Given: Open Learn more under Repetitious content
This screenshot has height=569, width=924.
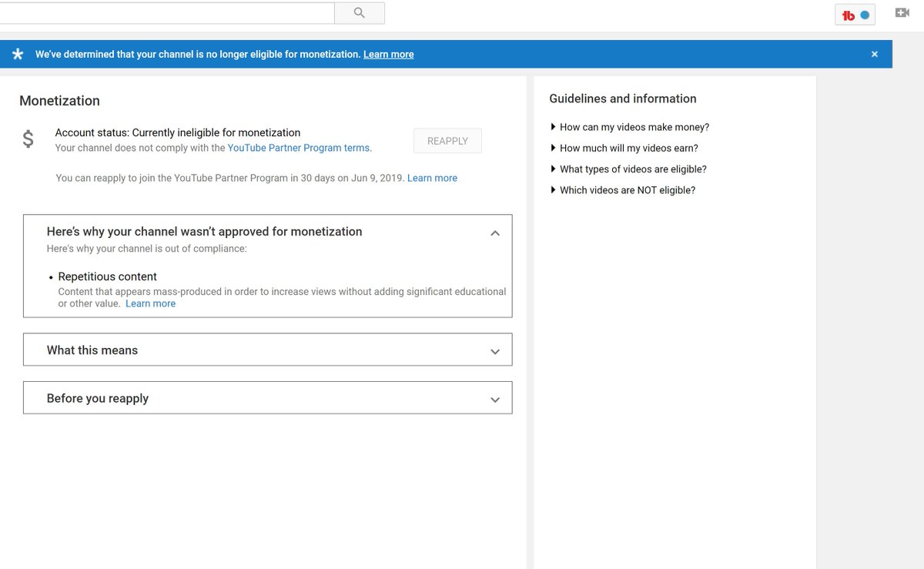Looking at the screenshot, I should (x=150, y=303).
